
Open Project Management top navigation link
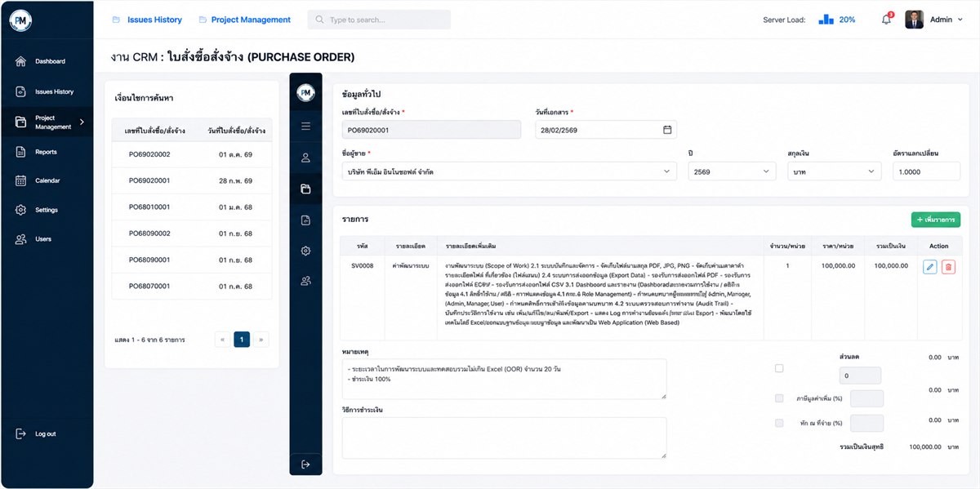[x=251, y=20]
